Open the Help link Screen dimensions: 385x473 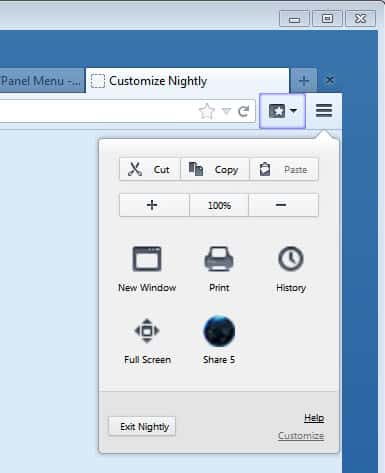[x=314, y=418]
